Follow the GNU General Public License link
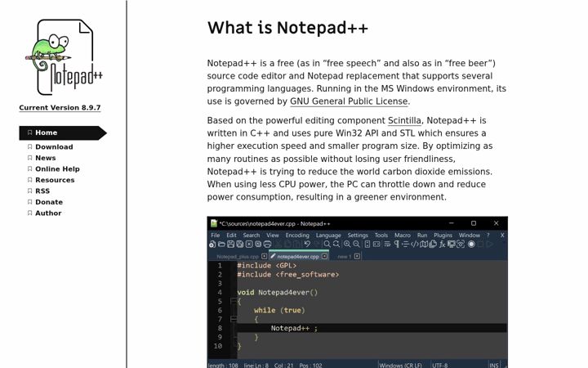Screen dimensions: 588x368 (x=349, y=101)
